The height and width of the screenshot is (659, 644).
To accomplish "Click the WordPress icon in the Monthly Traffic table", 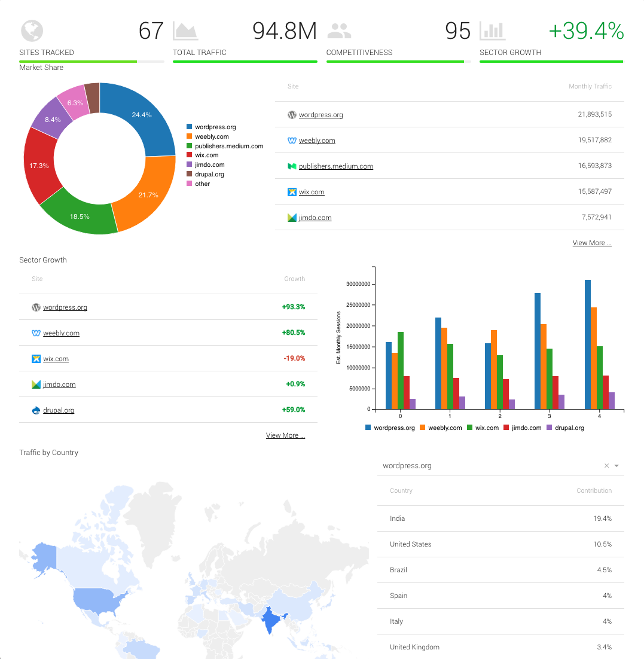I will coord(292,115).
